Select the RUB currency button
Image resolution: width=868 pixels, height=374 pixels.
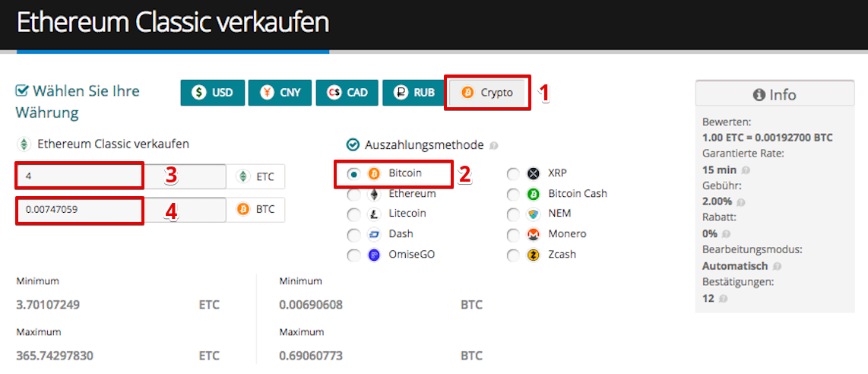[x=414, y=93]
